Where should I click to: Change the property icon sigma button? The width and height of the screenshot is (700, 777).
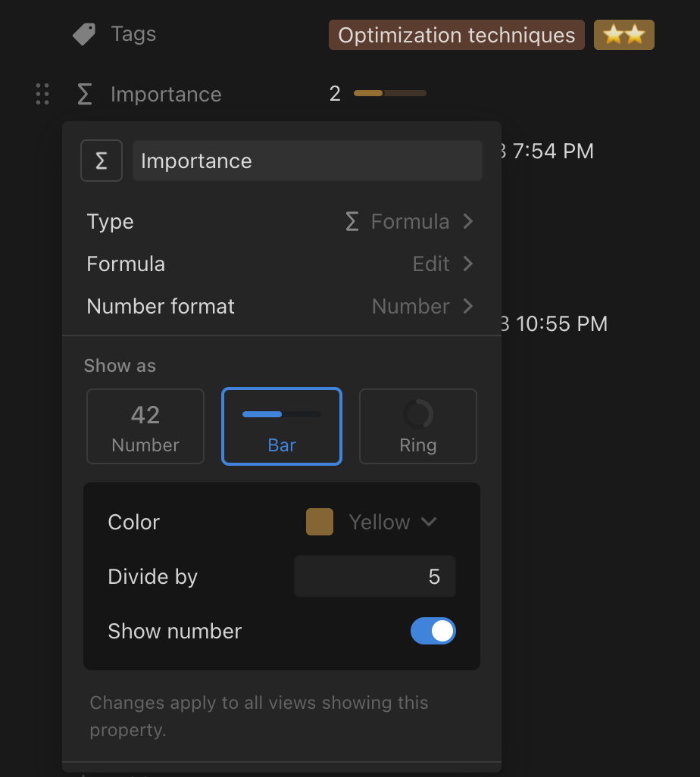tap(102, 161)
